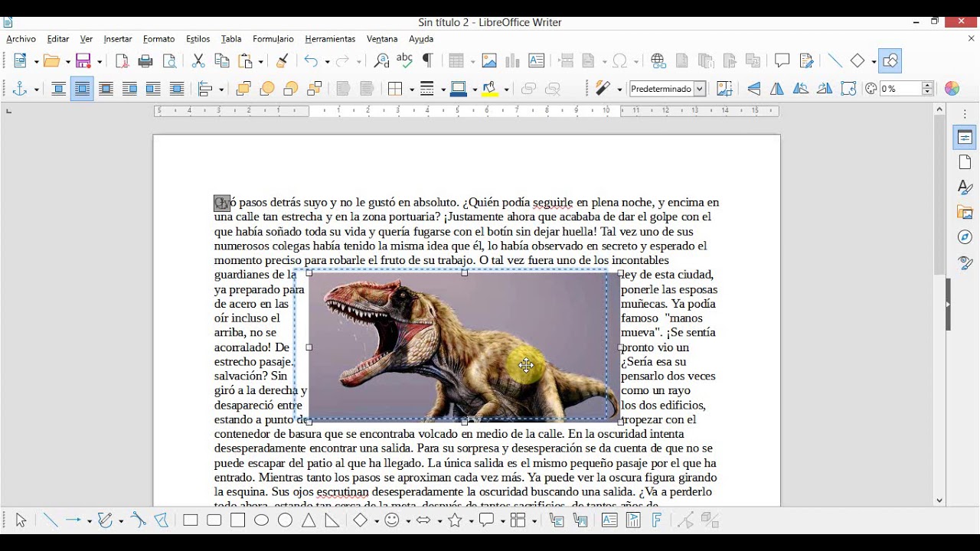Insert a text box

point(536,61)
